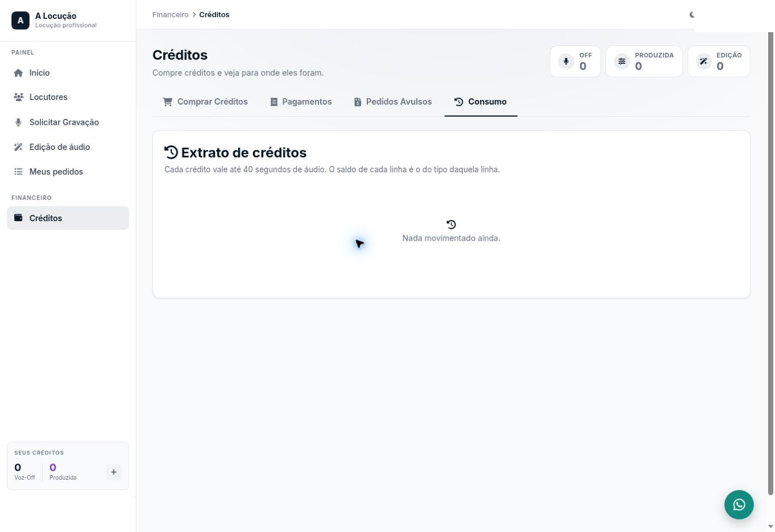Click Produzida credit count in sidebar
The image size is (775, 532).
click(x=53, y=468)
